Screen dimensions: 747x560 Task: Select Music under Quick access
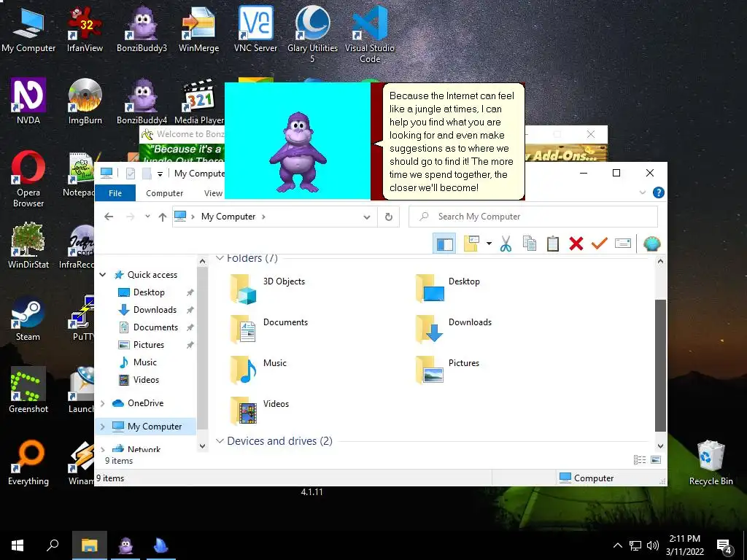tap(145, 362)
